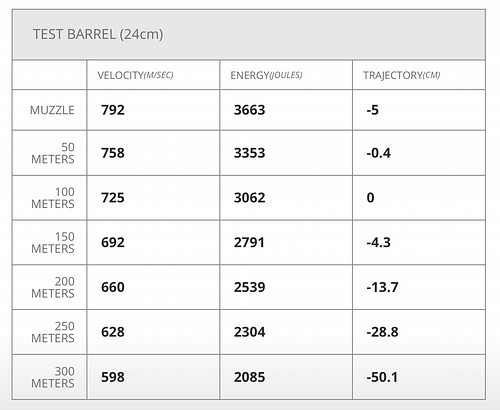The height and width of the screenshot is (410, 500).
Task: Select the ENERGY (JOULES) column header
Action: click(266, 75)
